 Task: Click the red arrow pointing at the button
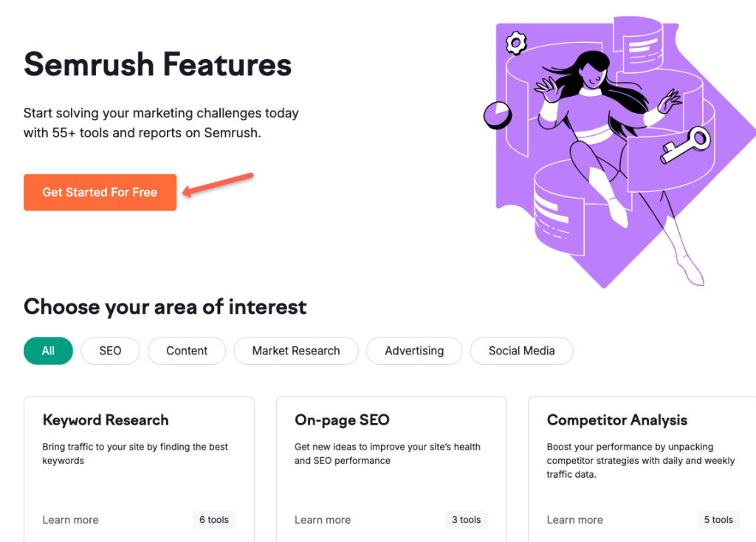click(218, 185)
